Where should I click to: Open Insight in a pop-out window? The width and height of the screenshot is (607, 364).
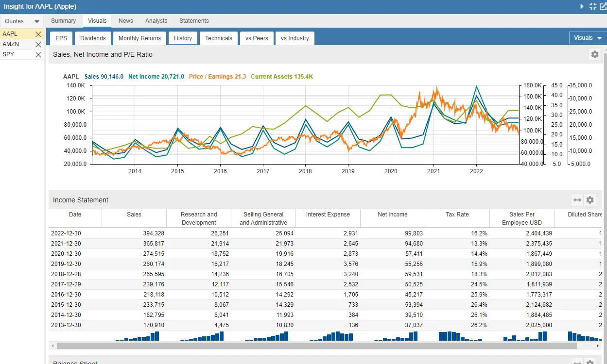coord(603,6)
